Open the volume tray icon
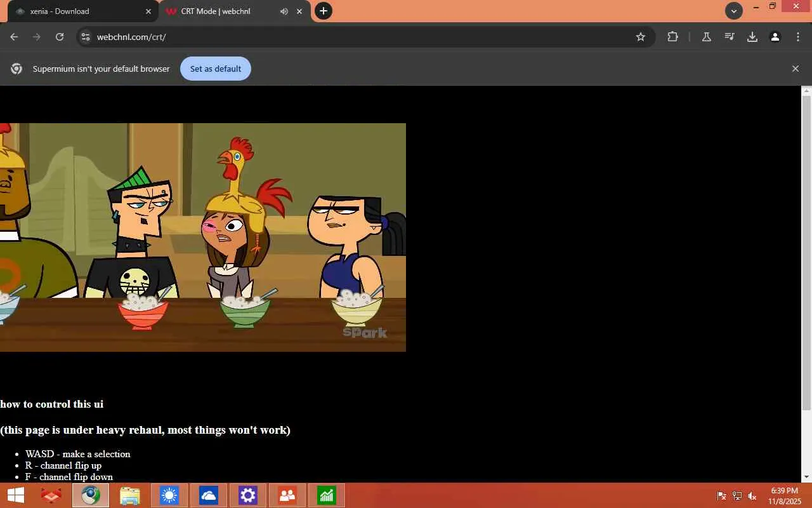 [752, 496]
